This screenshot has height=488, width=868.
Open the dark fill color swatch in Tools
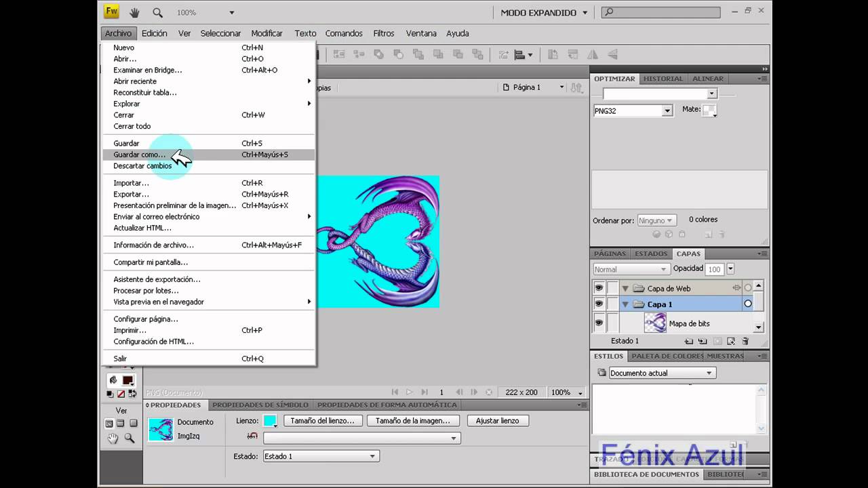click(x=127, y=380)
